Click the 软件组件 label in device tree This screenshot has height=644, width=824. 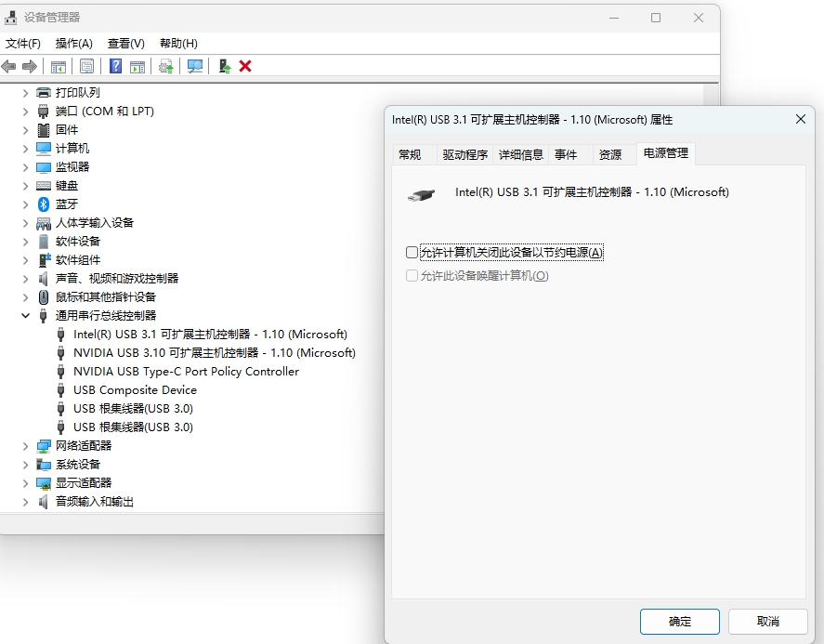[78, 260]
